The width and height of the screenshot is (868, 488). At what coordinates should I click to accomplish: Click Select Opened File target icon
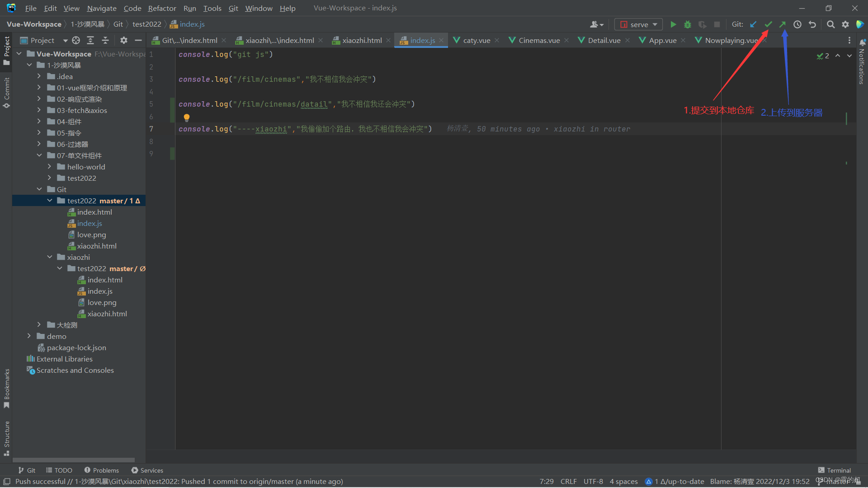click(x=76, y=40)
